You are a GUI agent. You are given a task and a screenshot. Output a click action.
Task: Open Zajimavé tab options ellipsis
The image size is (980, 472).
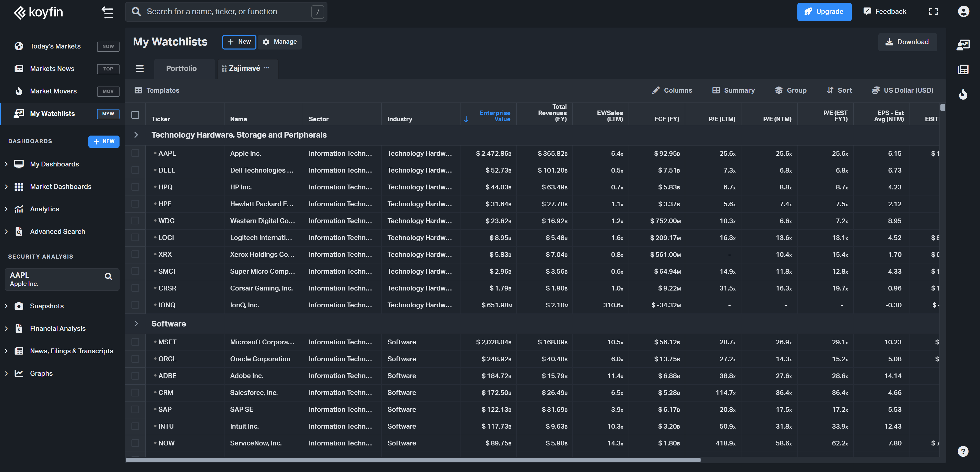[266, 68]
